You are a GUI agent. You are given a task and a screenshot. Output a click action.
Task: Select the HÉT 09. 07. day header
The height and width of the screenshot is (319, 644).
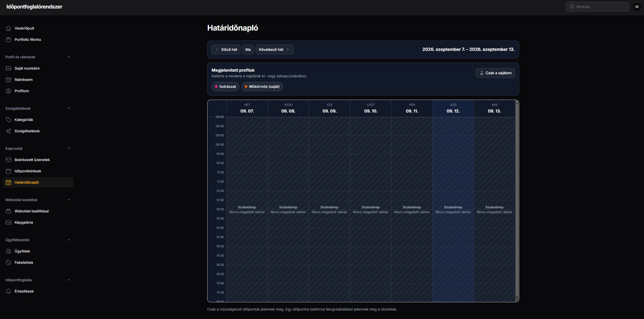pos(247,108)
